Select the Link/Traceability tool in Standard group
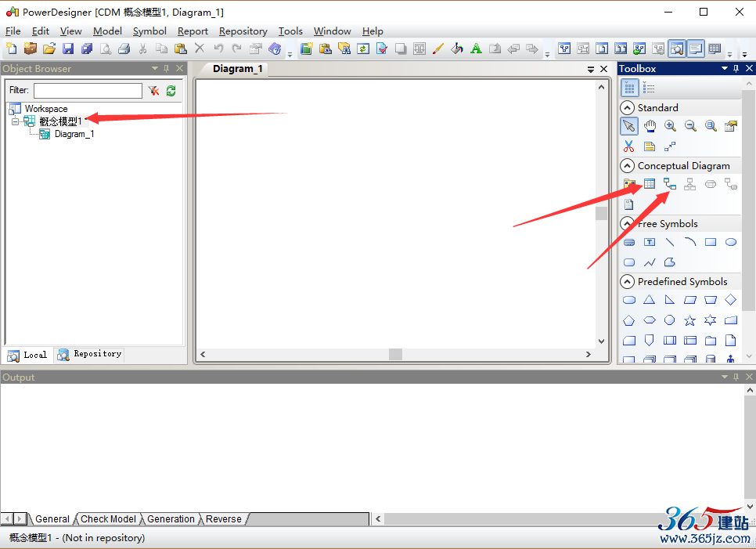 click(670, 146)
